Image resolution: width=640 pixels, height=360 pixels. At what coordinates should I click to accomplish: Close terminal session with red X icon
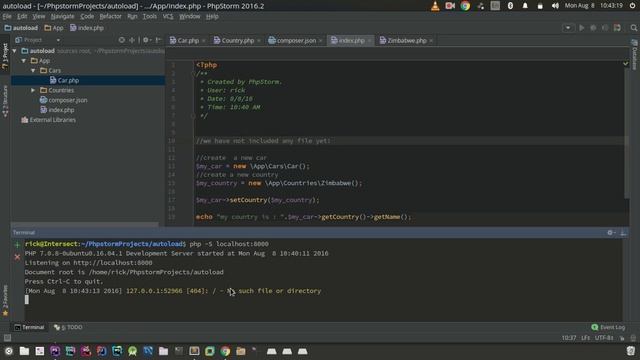pos(17,257)
